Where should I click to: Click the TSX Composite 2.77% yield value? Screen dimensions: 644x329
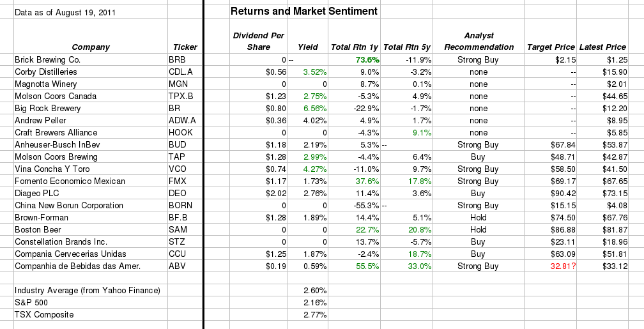pos(316,314)
